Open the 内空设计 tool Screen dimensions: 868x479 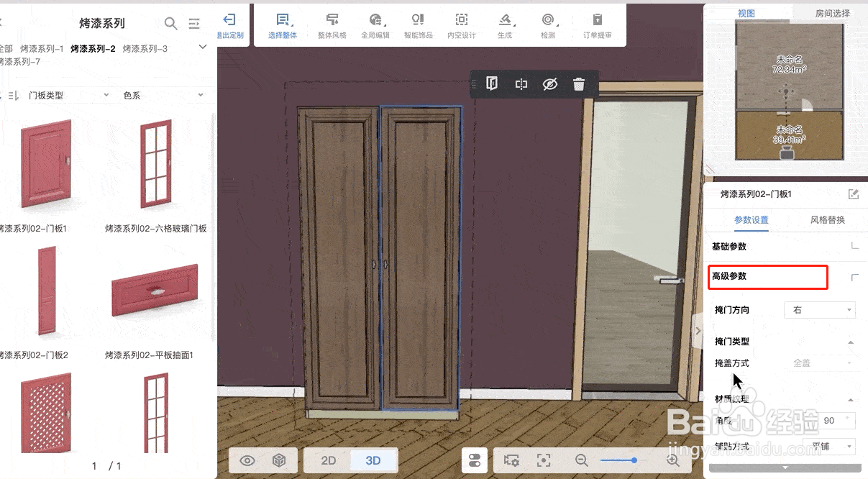(x=462, y=26)
